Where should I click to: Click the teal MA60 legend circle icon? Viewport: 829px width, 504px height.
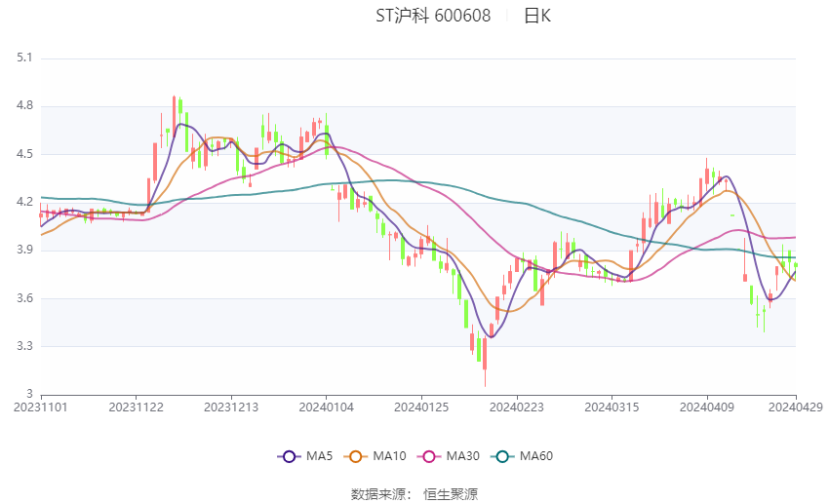tap(502, 456)
